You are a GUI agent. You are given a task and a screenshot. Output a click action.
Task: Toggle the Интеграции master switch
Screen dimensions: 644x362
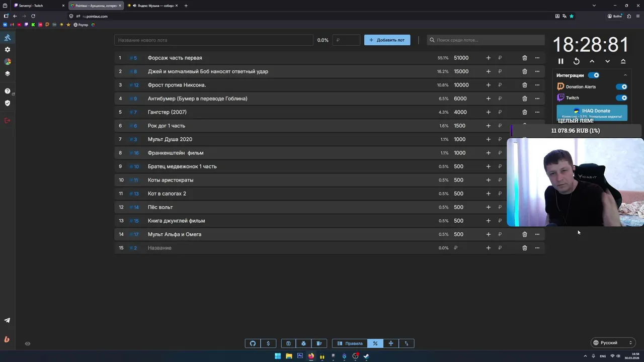[594, 75]
